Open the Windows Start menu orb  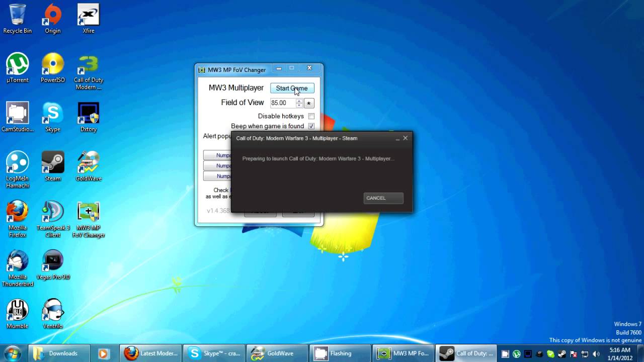pos(13,353)
